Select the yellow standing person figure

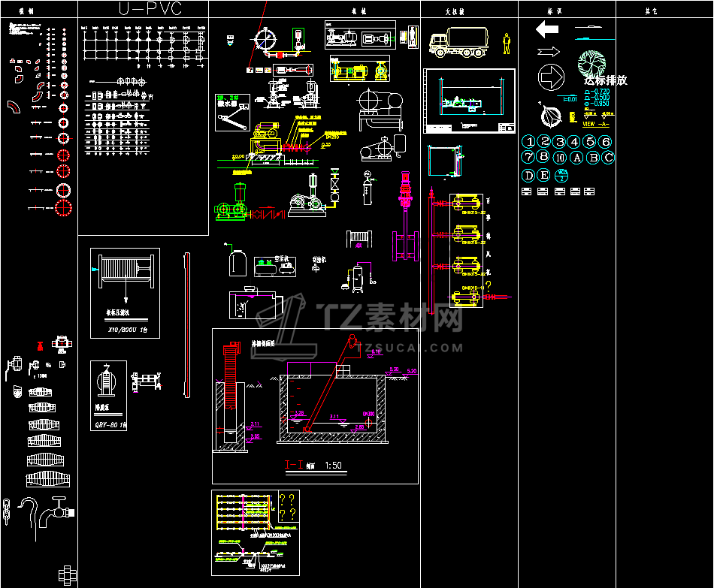click(x=507, y=44)
